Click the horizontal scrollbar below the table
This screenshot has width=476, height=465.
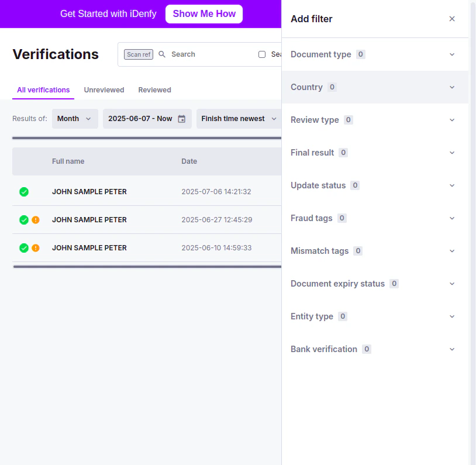(x=147, y=267)
